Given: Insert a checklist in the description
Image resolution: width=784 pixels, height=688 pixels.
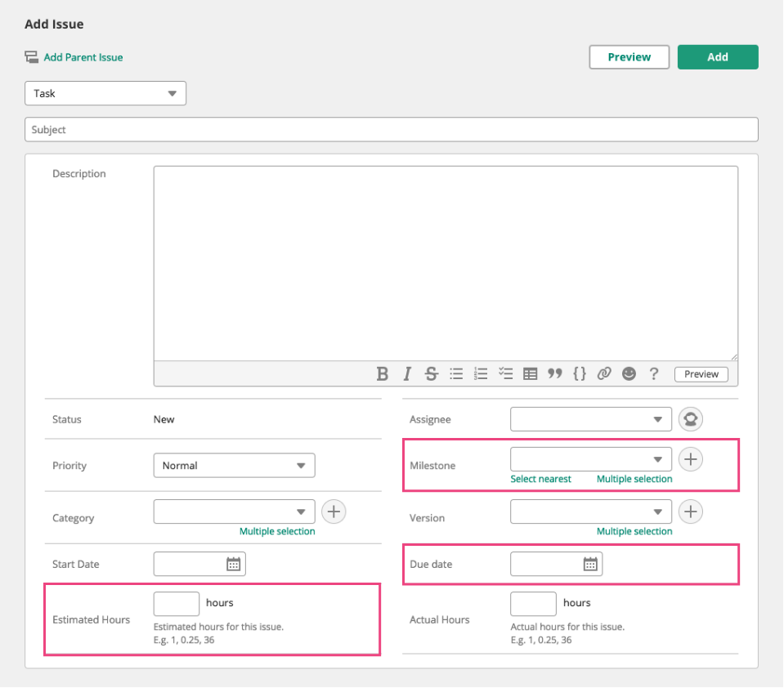Looking at the screenshot, I should click(x=505, y=373).
